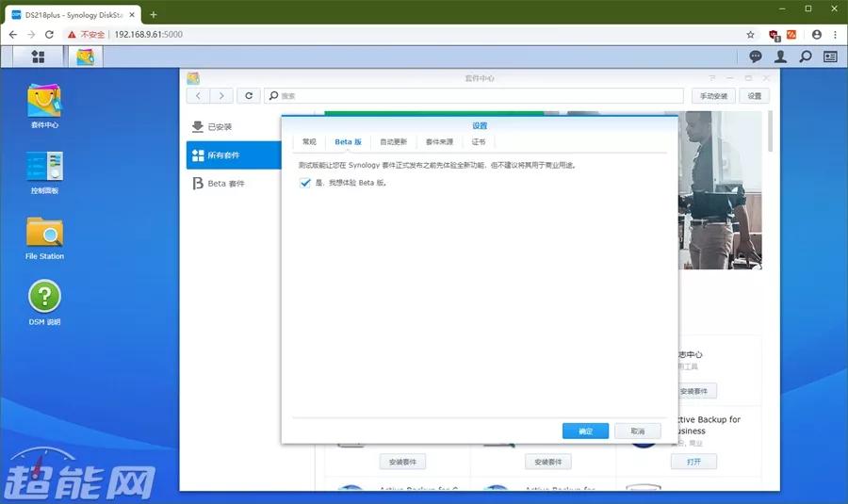Select 所有套件 in the sidebar
The image size is (848, 504).
[234, 155]
